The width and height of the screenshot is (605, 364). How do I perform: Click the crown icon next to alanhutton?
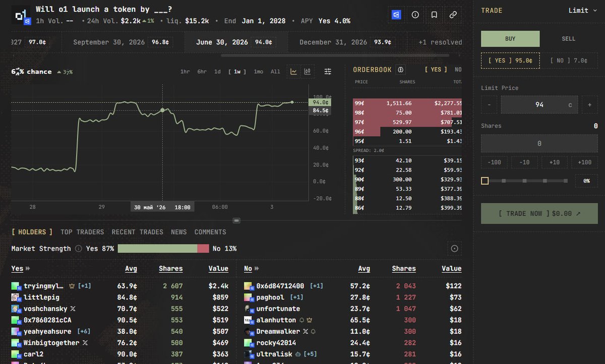309,320
